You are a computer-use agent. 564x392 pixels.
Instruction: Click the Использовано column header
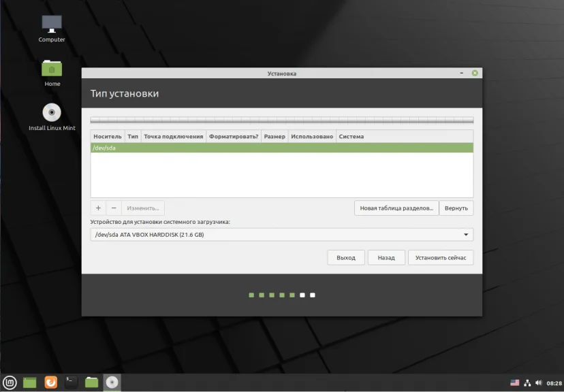click(x=312, y=137)
